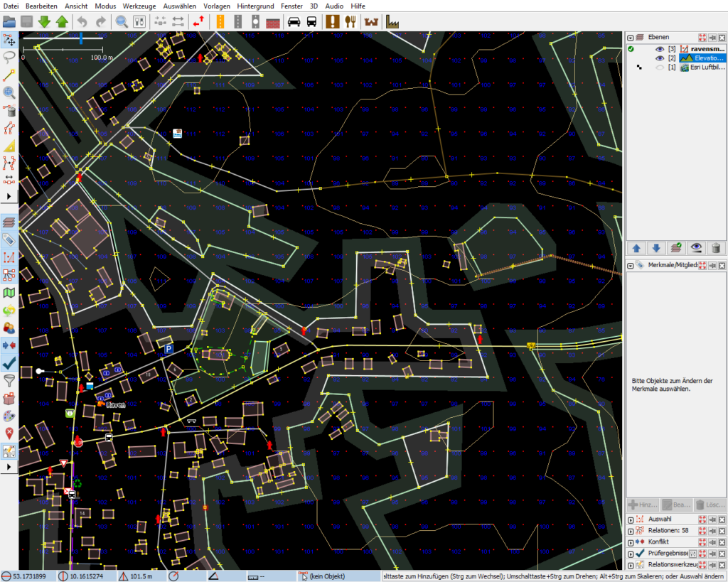Click the zoom slider handle on map
This screenshot has width=728, height=582.
[81, 38]
